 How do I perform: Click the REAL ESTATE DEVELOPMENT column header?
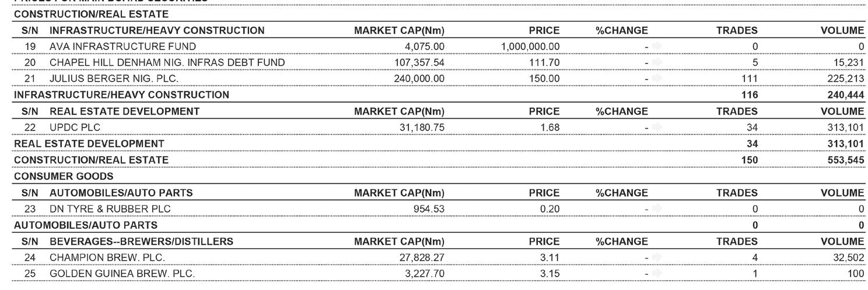pyautogui.click(x=124, y=111)
